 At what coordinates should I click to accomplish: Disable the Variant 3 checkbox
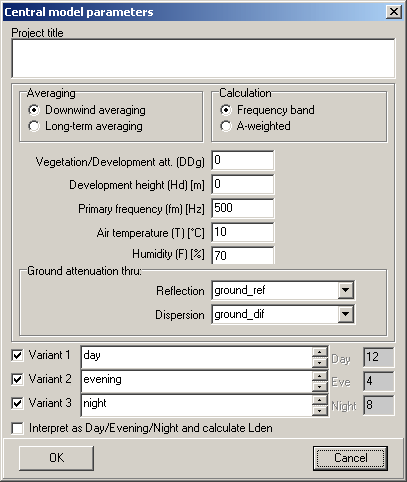coord(17,403)
